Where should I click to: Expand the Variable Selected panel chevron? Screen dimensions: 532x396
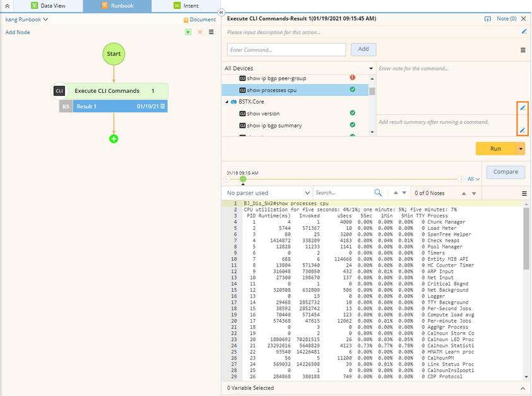point(523,388)
